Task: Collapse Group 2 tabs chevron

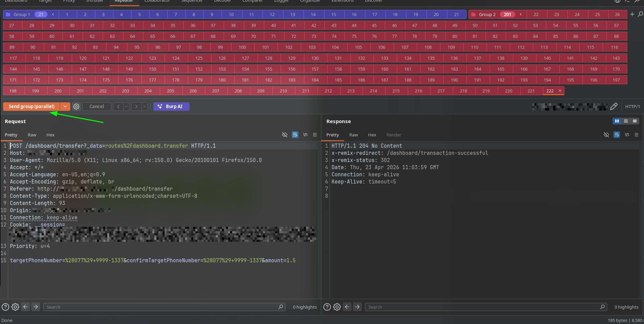Action: click(521, 14)
